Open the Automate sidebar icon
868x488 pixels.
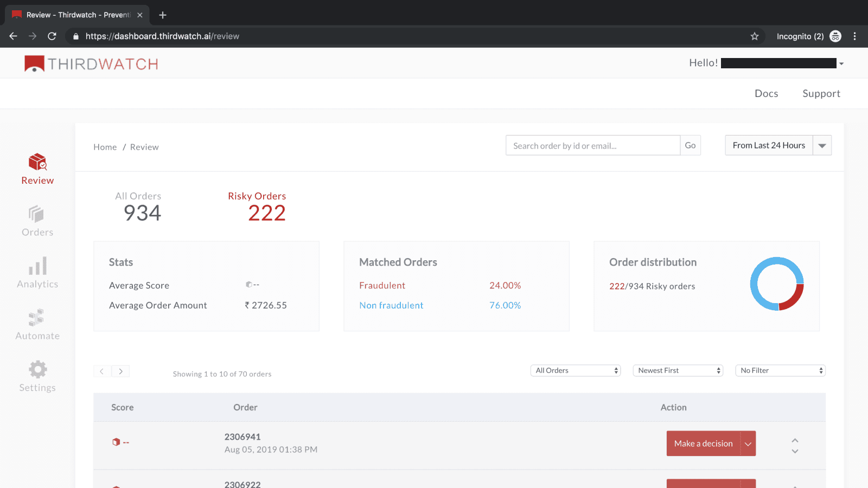[x=37, y=318]
